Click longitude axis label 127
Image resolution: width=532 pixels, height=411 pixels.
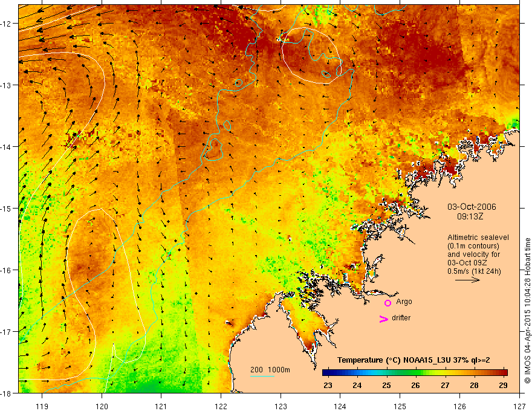[519, 406]
